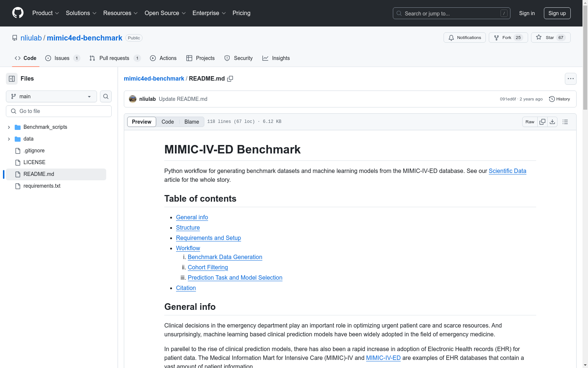
Task: Click the search files magnifier icon
Action: coord(106,96)
